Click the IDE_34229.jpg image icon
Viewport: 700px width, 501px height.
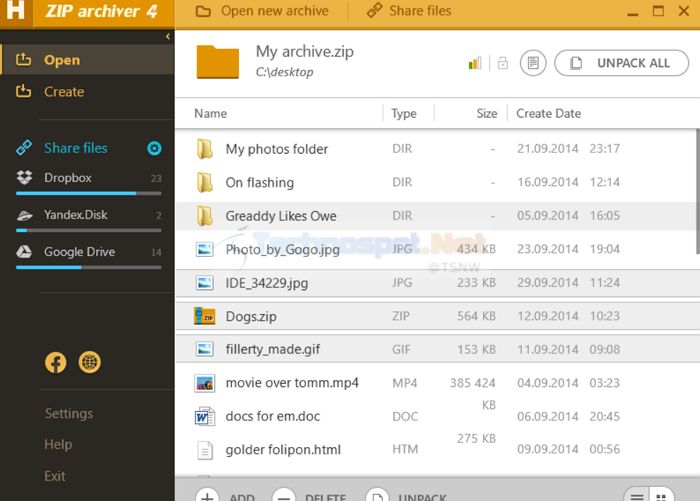pyautogui.click(x=205, y=283)
